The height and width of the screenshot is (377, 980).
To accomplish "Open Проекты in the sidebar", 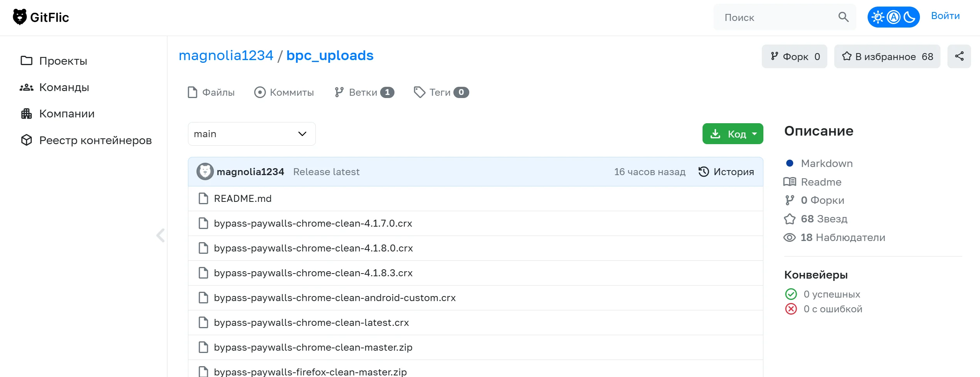I will 54,61.
